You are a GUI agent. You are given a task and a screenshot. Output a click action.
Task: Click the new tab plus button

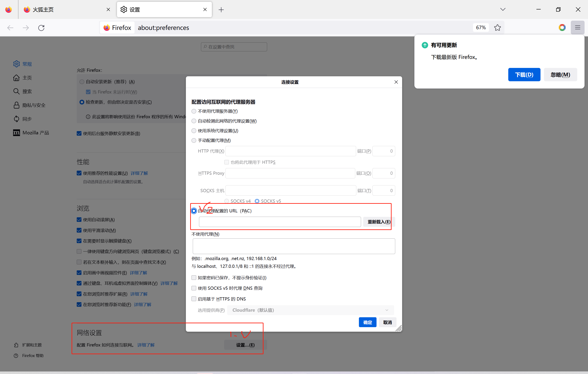coord(221,9)
